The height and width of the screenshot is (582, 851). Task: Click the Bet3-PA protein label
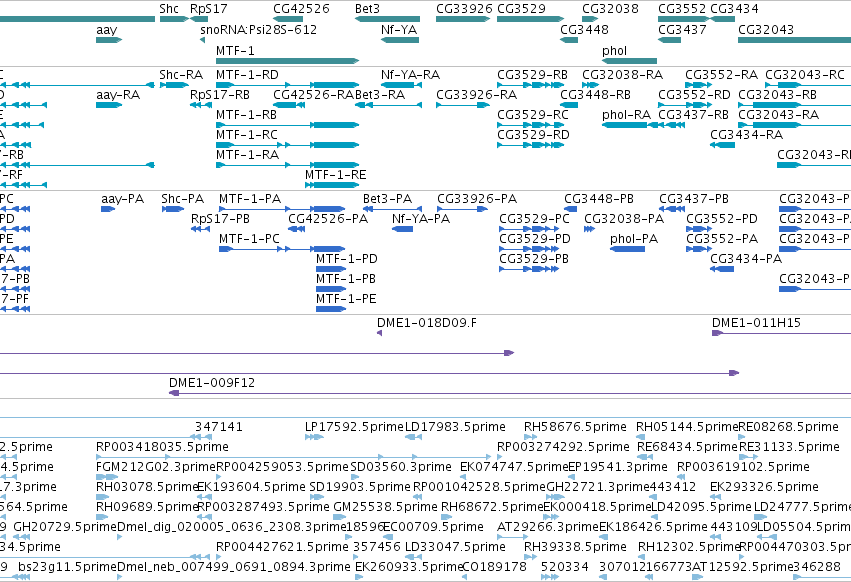387,199
